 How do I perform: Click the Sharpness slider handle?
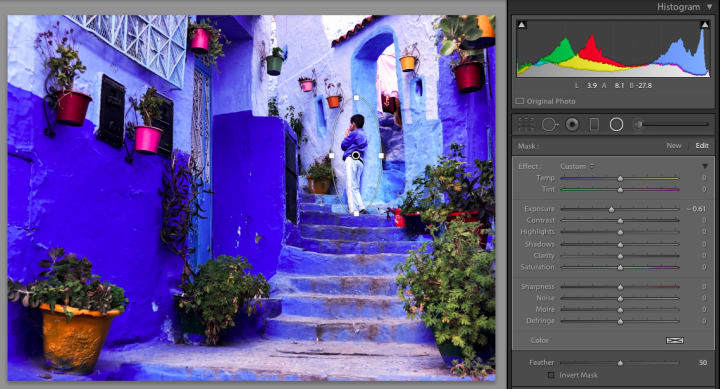pos(620,287)
